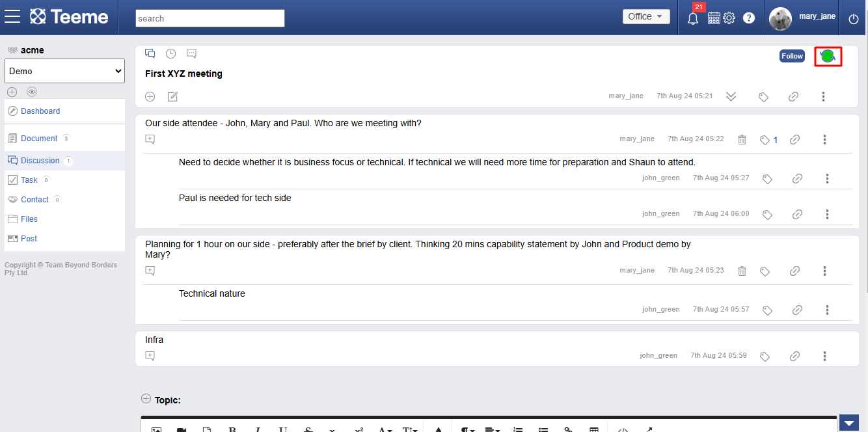The image size is (868, 432).
Task: Focus the search box
Action: pos(210,18)
